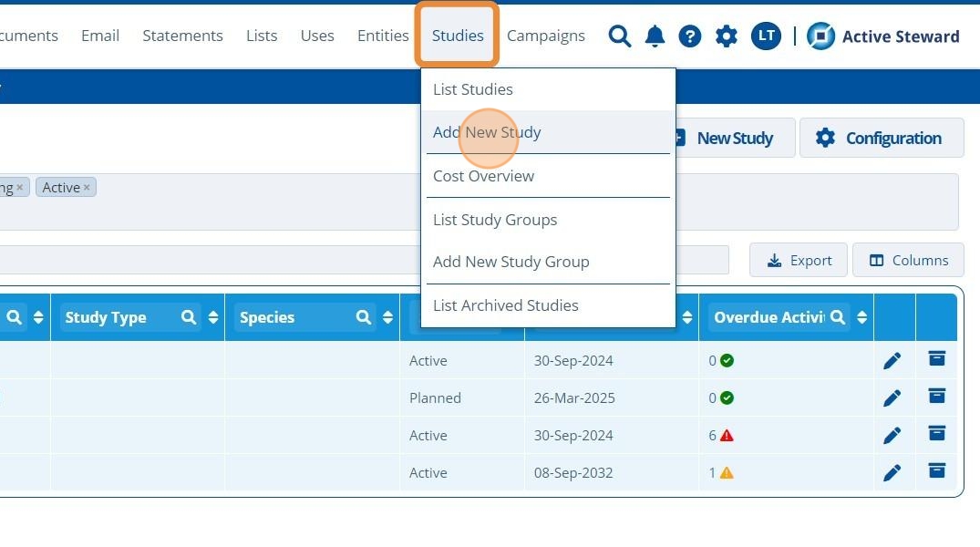This screenshot has height=547, width=980.
Task: Click the Export button
Action: point(799,261)
